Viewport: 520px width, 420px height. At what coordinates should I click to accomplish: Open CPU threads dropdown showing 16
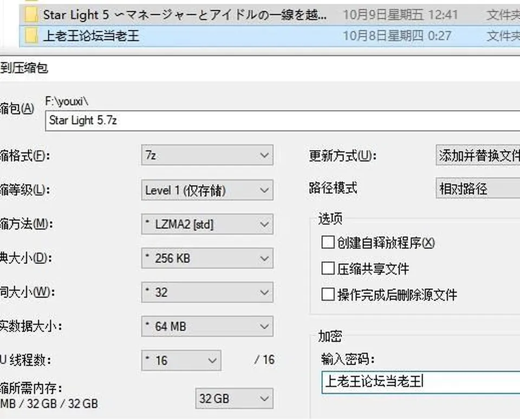181,360
